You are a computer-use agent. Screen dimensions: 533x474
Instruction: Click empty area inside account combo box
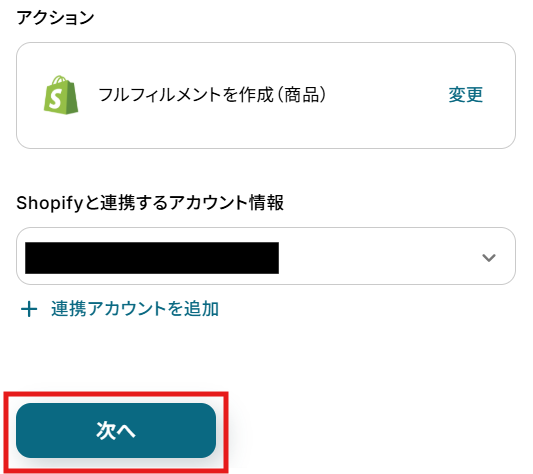click(377, 257)
